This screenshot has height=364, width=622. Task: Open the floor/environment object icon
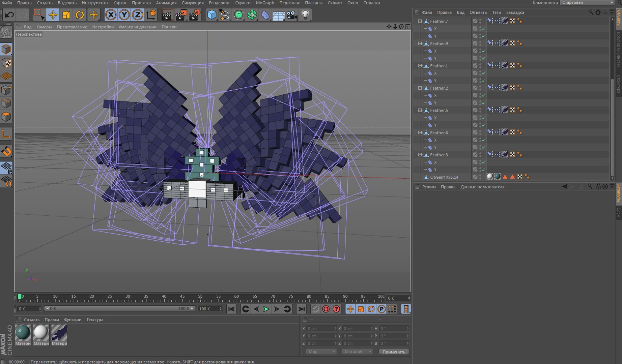[278, 15]
